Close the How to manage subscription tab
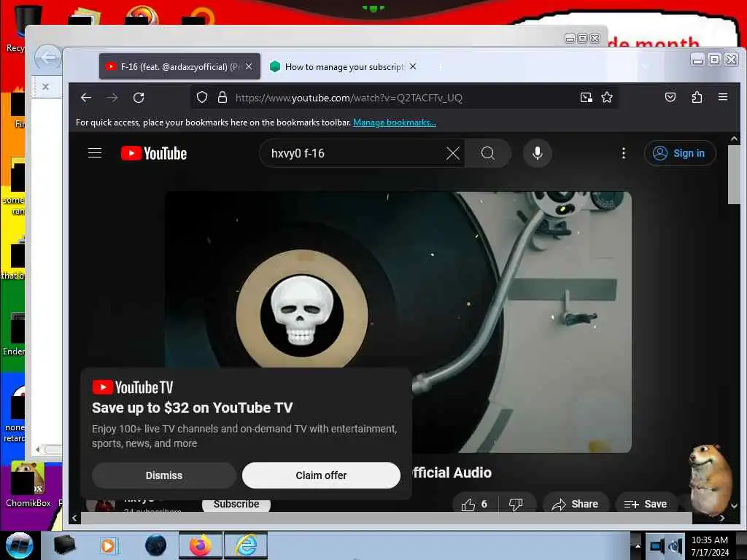Image resolution: width=747 pixels, height=560 pixels. [x=413, y=66]
